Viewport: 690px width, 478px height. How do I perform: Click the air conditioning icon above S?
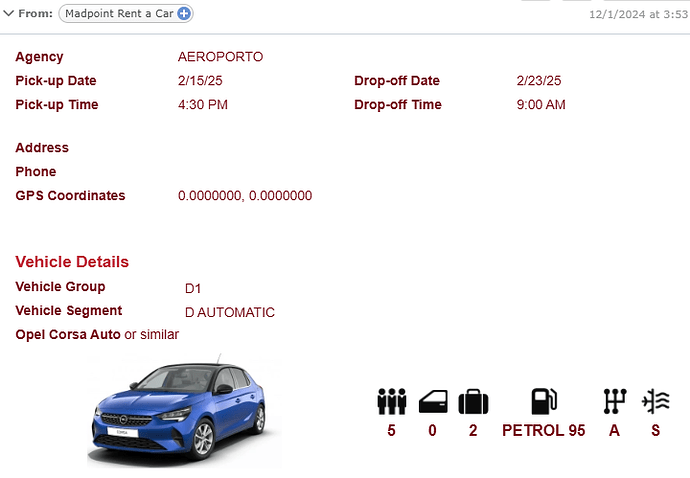tap(656, 401)
